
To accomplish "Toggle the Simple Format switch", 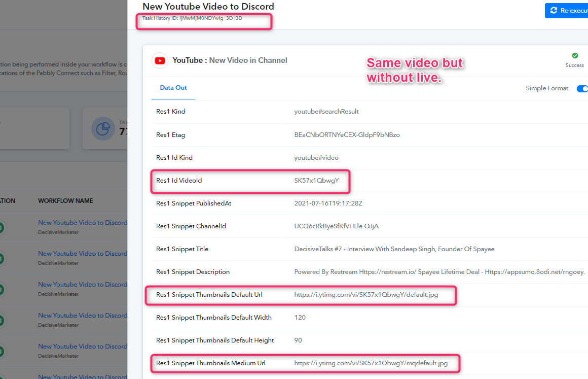I will pos(582,89).
